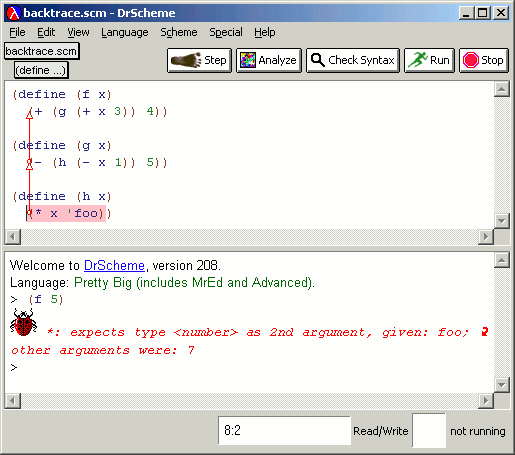This screenshot has height=455, width=515.
Task: Open the Scheme menu
Action: 179,32
